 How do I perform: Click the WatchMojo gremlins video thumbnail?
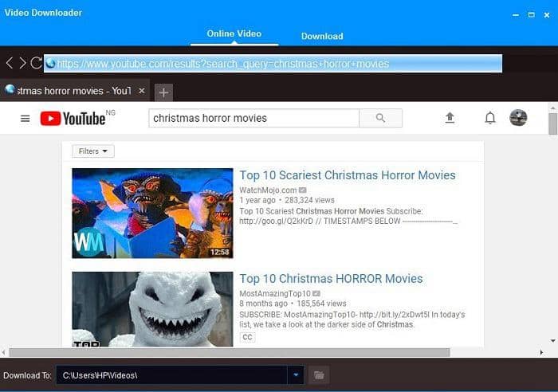point(152,213)
